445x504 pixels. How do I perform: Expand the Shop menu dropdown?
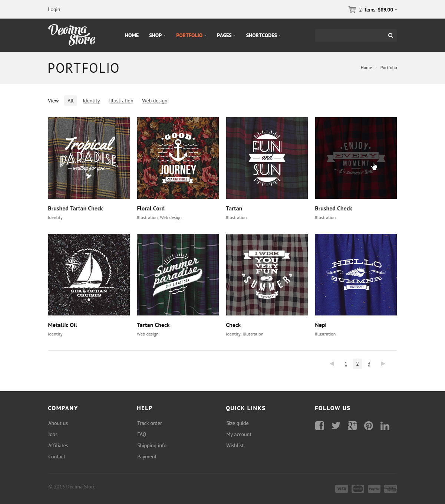pyautogui.click(x=157, y=35)
